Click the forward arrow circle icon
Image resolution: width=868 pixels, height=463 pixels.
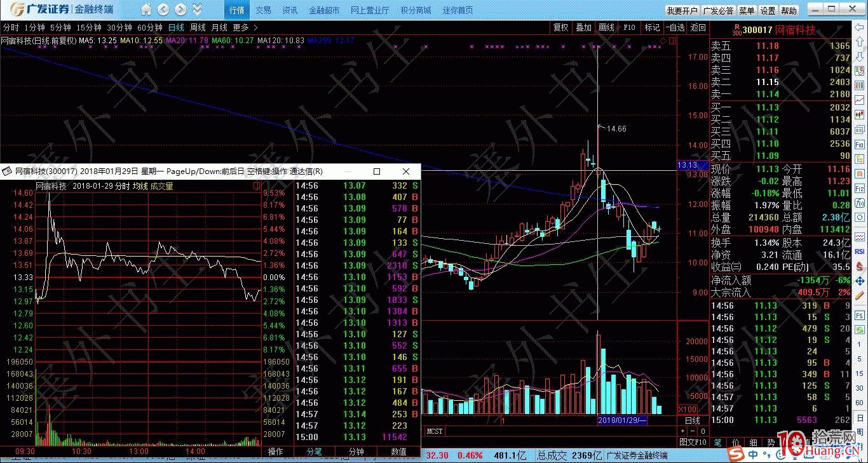(x=180, y=10)
